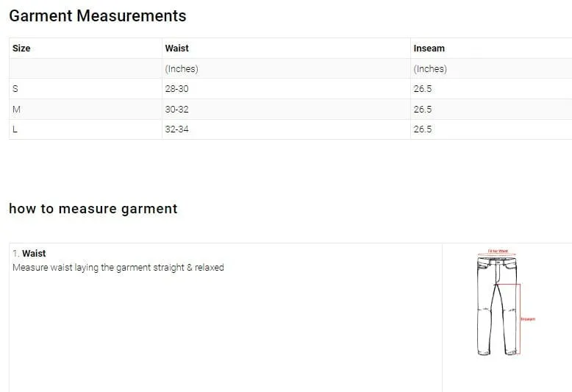This screenshot has height=392, width=572.
Task: Click the S size row label
Action: (x=15, y=89)
